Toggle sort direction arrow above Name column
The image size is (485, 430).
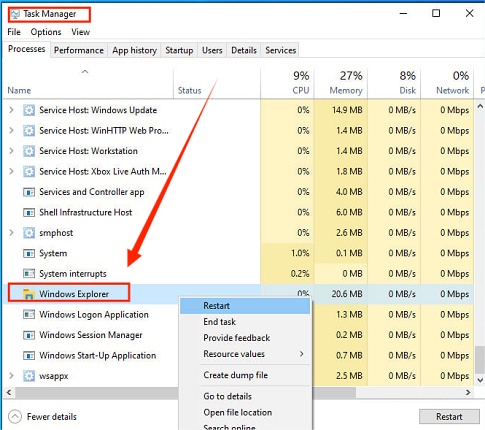[85, 72]
